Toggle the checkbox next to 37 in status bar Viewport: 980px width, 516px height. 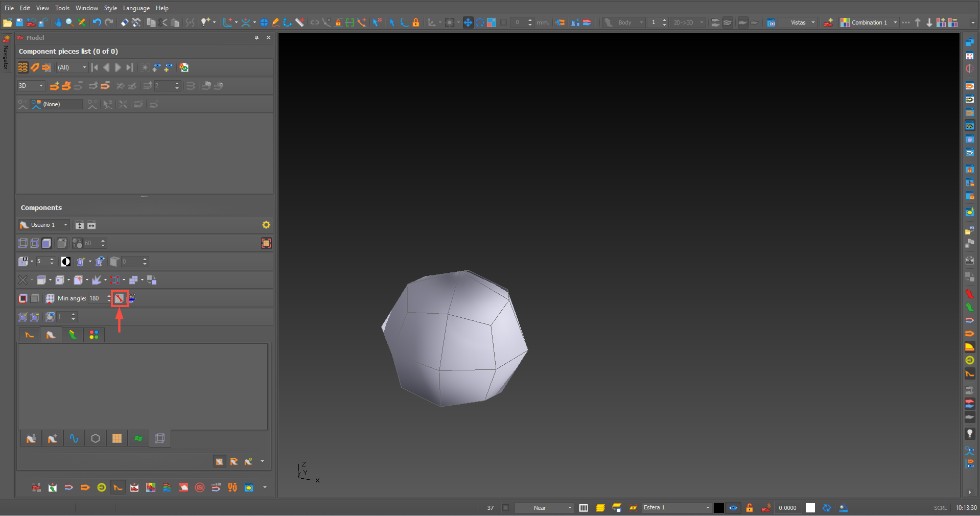[x=505, y=508]
